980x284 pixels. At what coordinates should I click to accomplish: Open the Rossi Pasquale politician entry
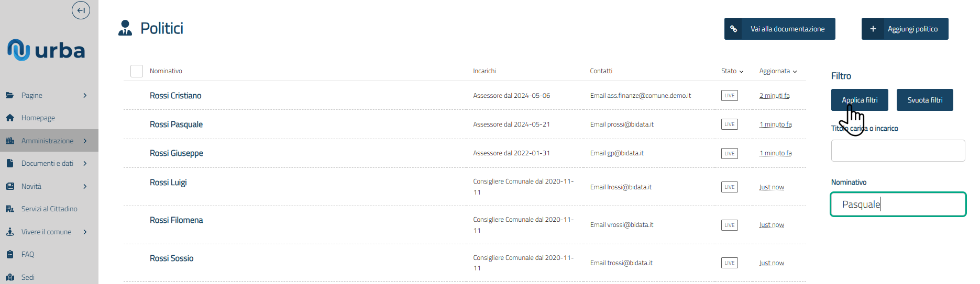point(176,124)
